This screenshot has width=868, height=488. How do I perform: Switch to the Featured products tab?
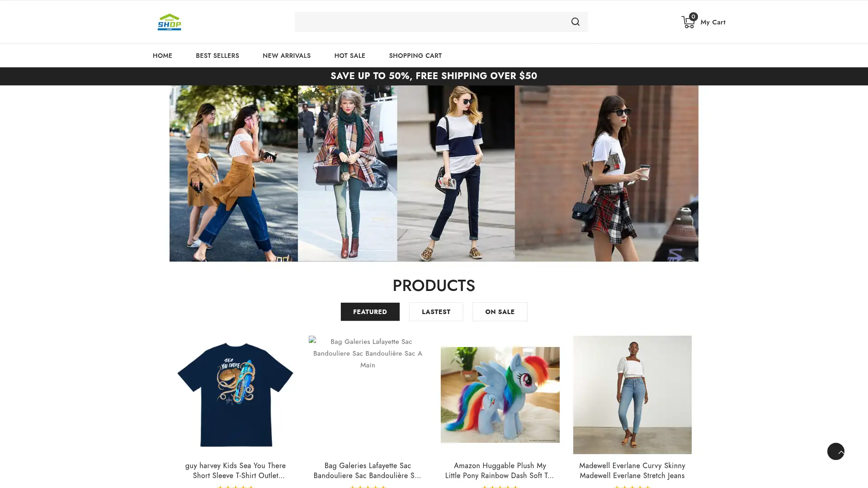tap(370, 312)
